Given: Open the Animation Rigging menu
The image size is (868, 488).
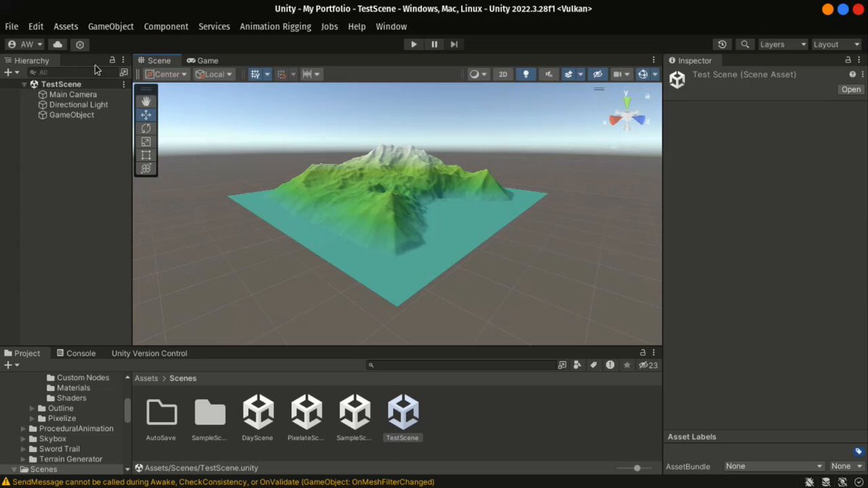Looking at the screenshot, I should click(x=275, y=27).
